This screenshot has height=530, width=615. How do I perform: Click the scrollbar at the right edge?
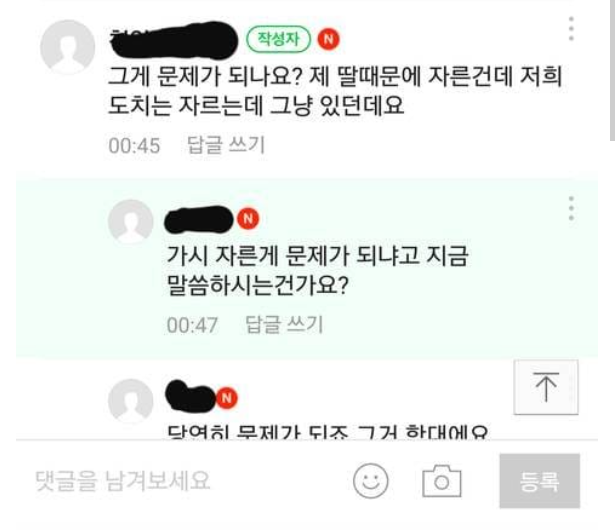pyautogui.click(x=612, y=71)
